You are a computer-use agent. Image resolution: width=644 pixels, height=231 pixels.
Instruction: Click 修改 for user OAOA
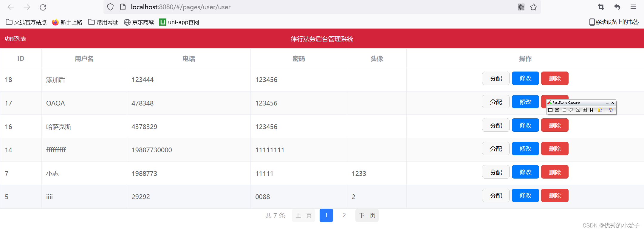[x=525, y=102]
